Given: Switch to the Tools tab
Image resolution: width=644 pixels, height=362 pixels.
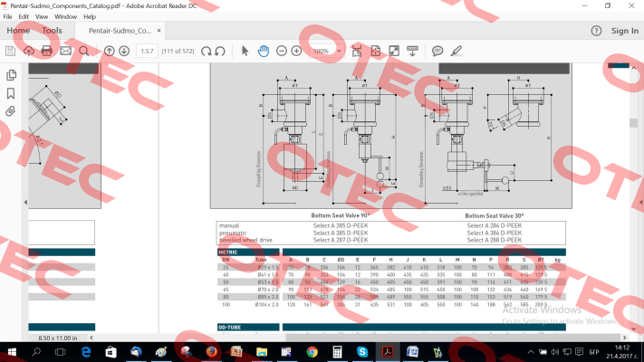Looking at the screenshot, I should pyautogui.click(x=52, y=31).
